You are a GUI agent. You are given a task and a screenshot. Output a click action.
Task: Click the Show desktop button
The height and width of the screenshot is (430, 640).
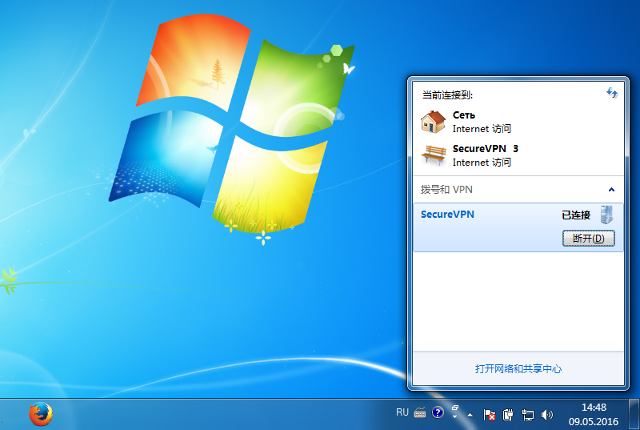pos(634,414)
